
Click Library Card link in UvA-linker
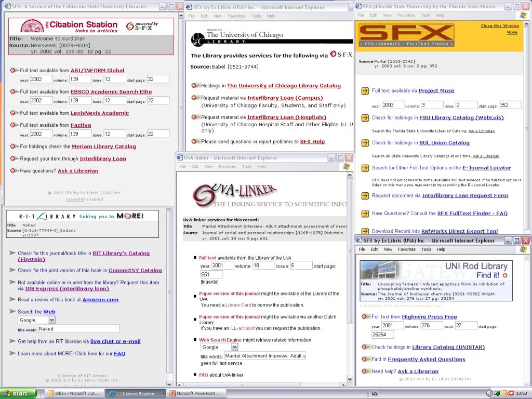pos(238,305)
